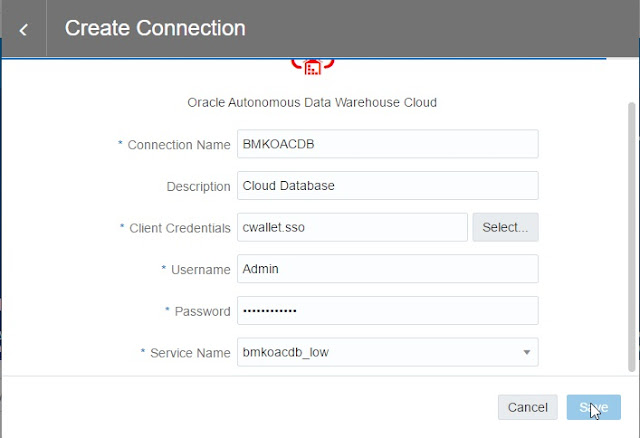This screenshot has width=640, height=438.
Task: Click the Select... credentials button
Action: pos(505,227)
